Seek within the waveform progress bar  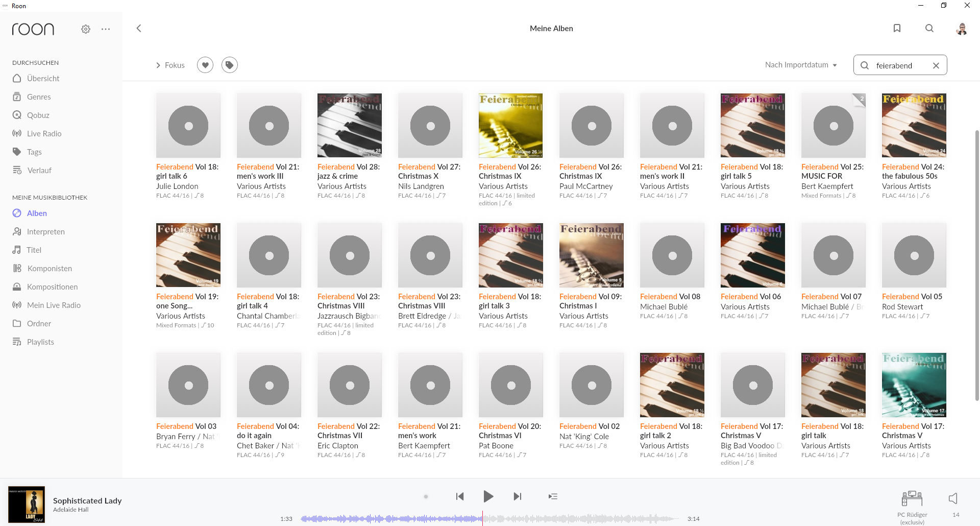[x=490, y=519]
